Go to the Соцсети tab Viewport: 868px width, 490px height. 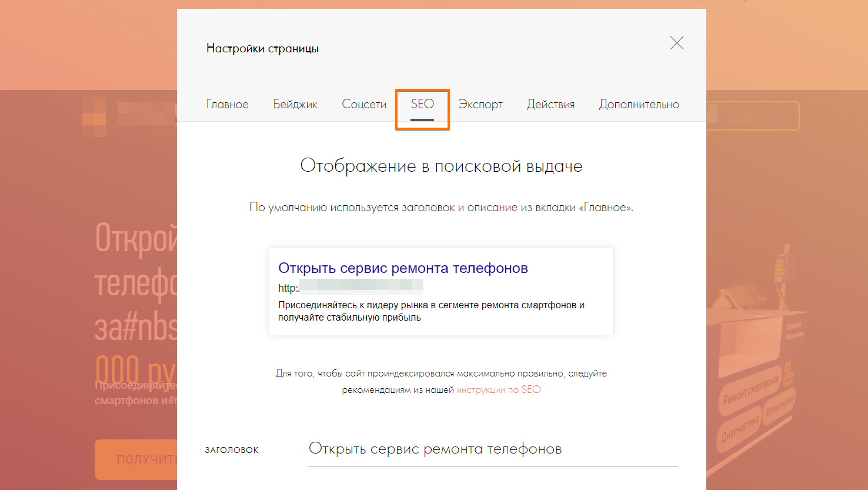tap(364, 105)
